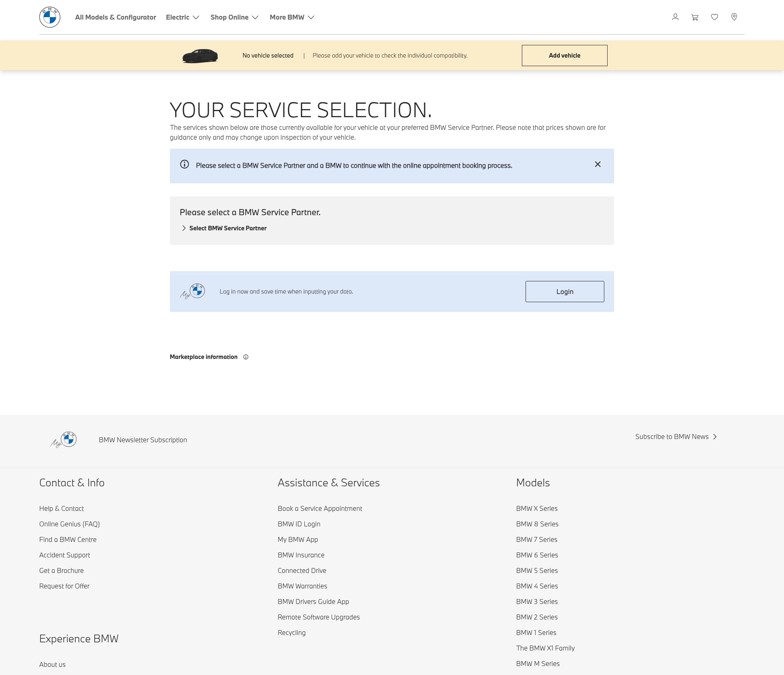This screenshot has width=784, height=675.
Task: Open BMW 5 Series link
Action: coord(537,571)
